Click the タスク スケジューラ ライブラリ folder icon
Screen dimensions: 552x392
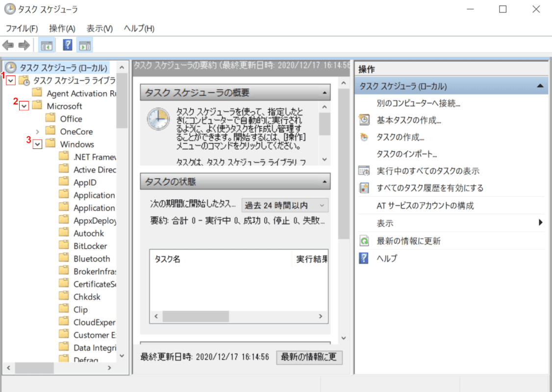point(25,80)
